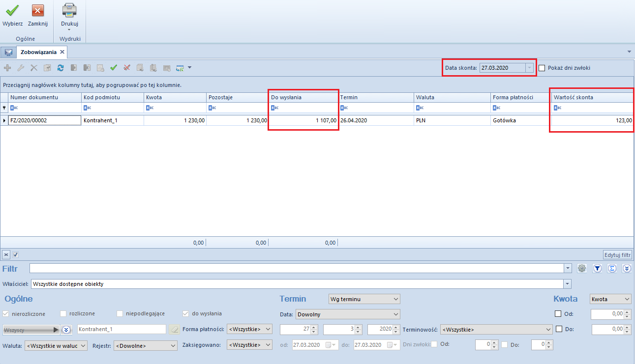
Task: Enable the niepodlegające checkbox
Action: (x=120, y=313)
